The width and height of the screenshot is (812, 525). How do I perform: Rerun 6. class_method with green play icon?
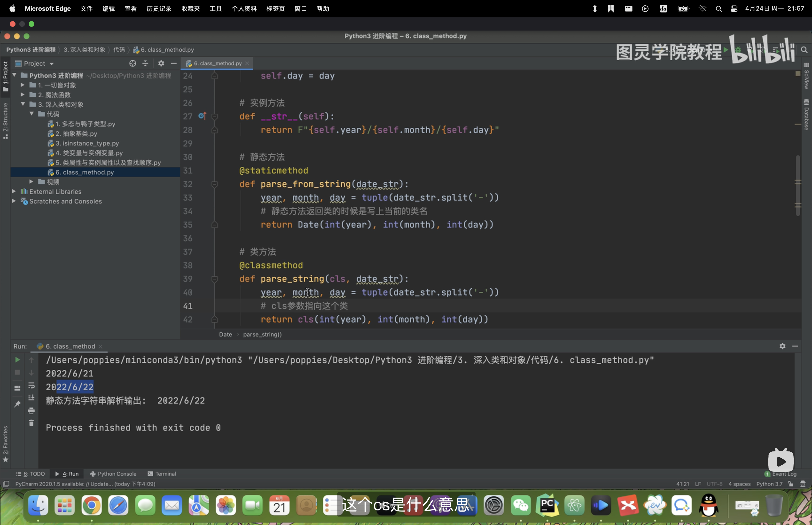click(17, 360)
